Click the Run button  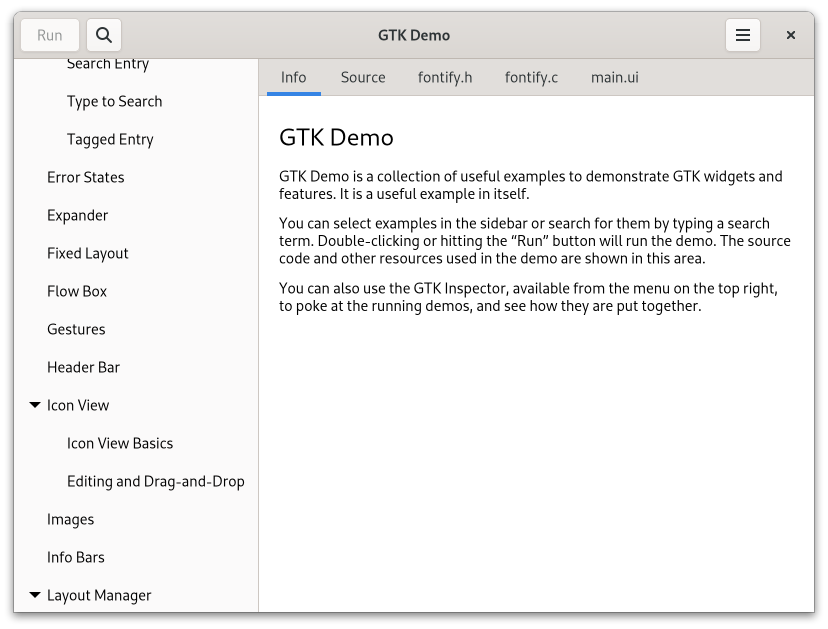pos(50,35)
